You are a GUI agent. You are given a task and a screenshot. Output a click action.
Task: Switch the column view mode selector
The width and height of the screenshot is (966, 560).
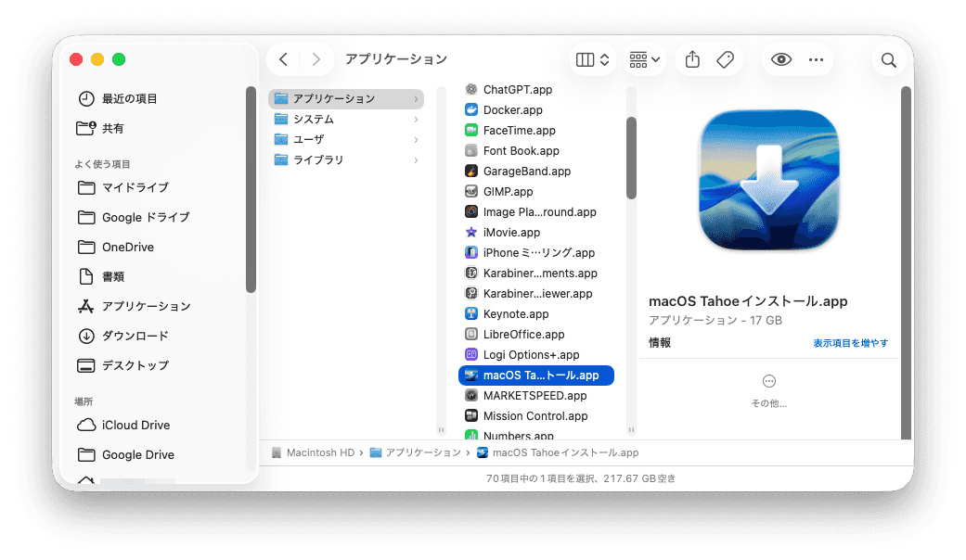point(592,59)
